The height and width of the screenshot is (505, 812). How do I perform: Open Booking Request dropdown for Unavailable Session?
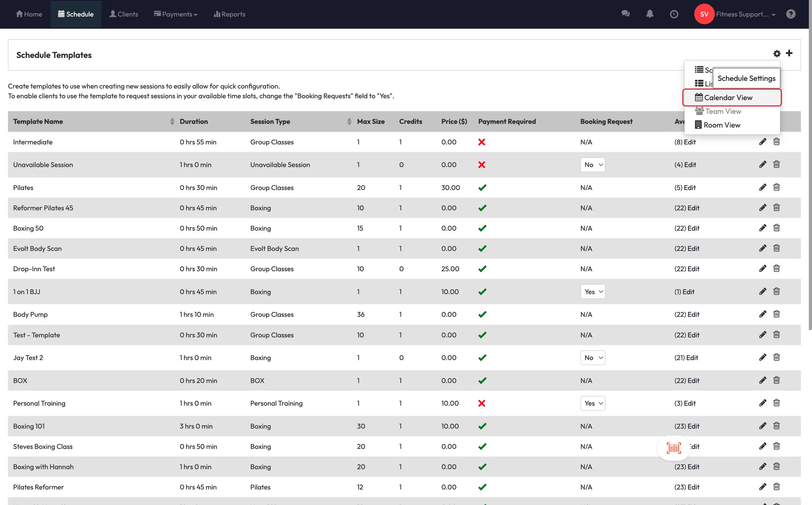tap(593, 165)
